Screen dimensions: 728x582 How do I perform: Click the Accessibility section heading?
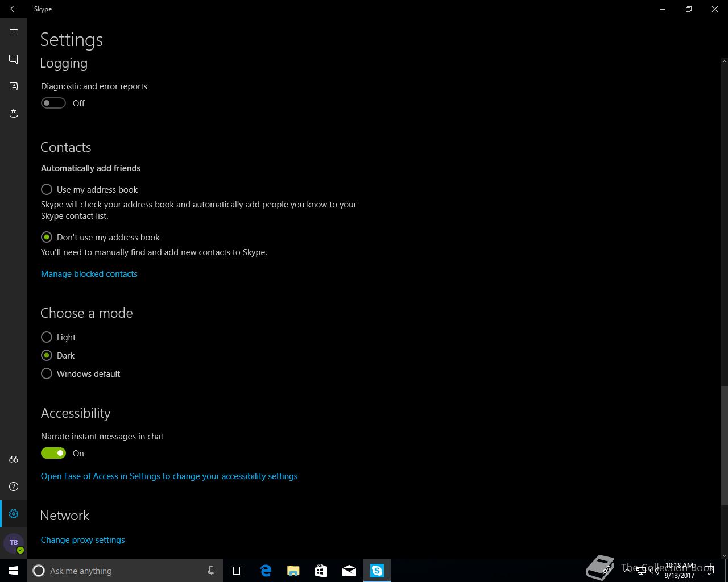76,413
